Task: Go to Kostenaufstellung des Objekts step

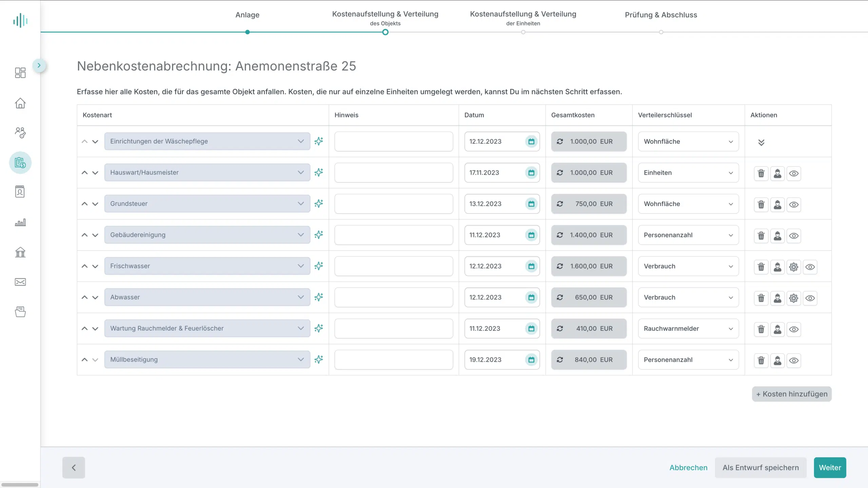Action: pyautogui.click(x=385, y=18)
